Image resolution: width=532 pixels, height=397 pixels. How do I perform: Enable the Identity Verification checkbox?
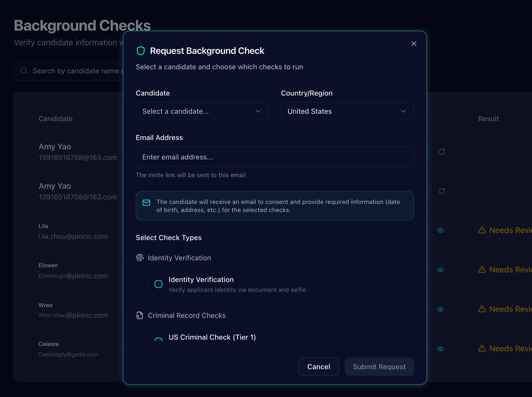click(x=158, y=284)
